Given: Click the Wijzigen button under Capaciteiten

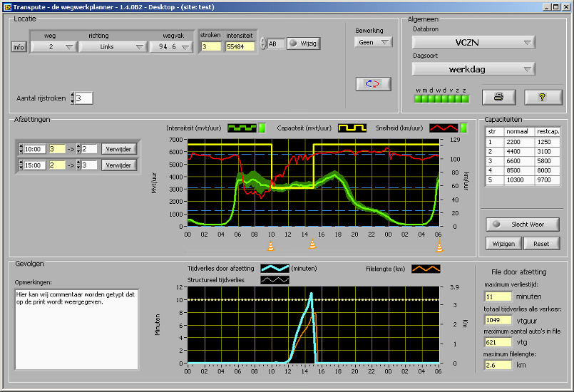Looking at the screenshot, I should [x=503, y=244].
